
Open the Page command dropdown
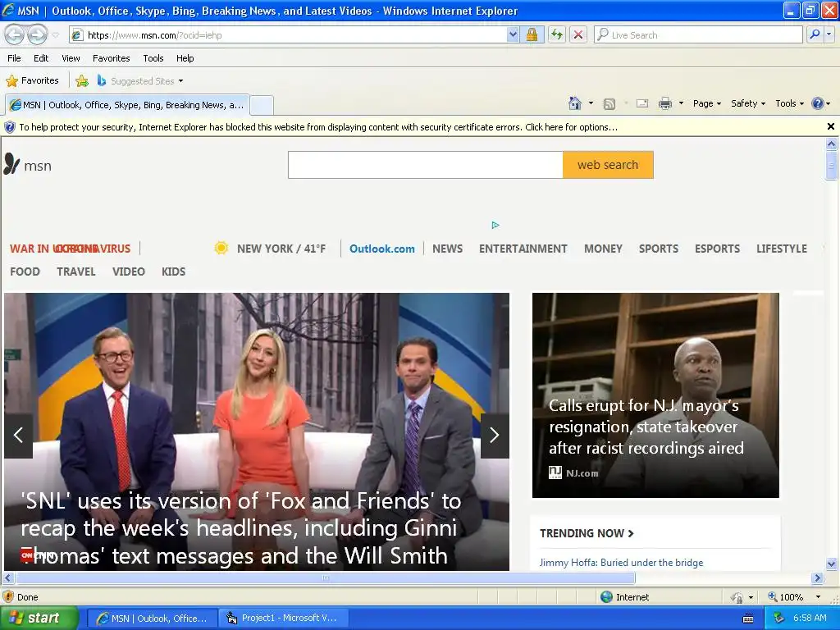click(x=706, y=103)
